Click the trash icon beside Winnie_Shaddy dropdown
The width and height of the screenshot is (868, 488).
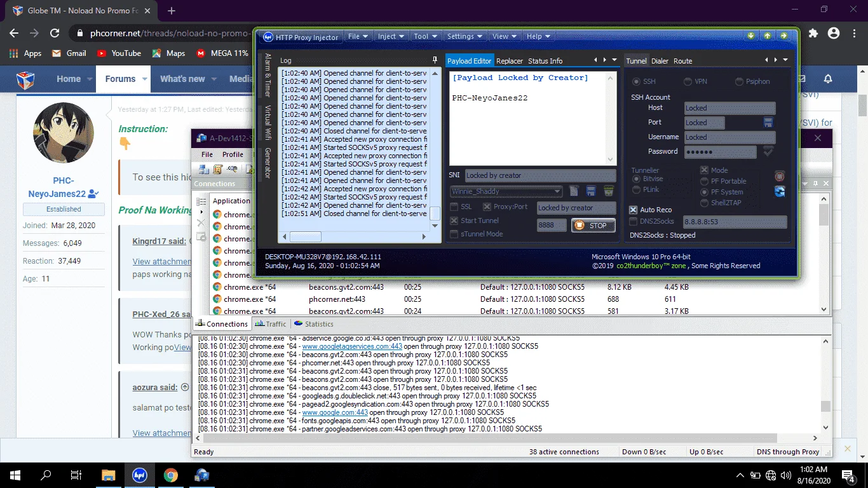click(609, 191)
